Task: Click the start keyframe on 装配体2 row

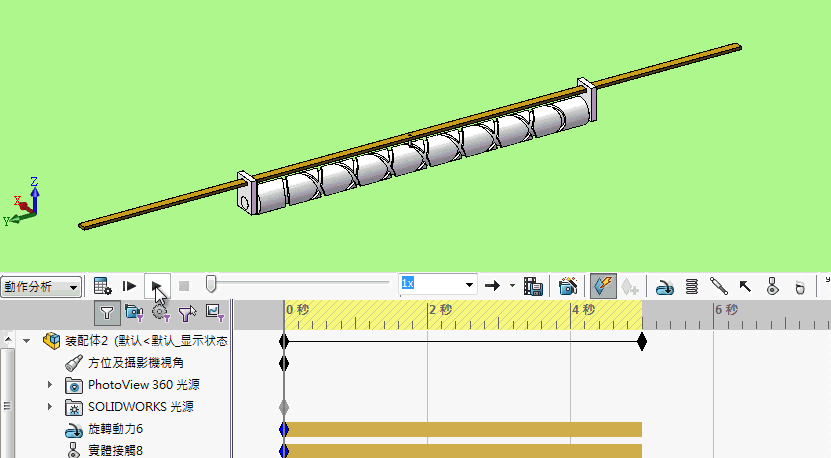Action: [x=284, y=341]
